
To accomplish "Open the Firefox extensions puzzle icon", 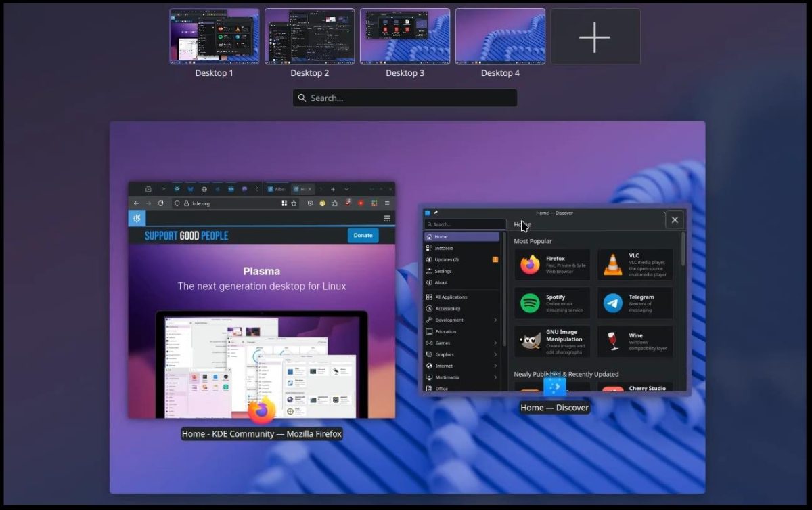I will (x=335, y=203).
